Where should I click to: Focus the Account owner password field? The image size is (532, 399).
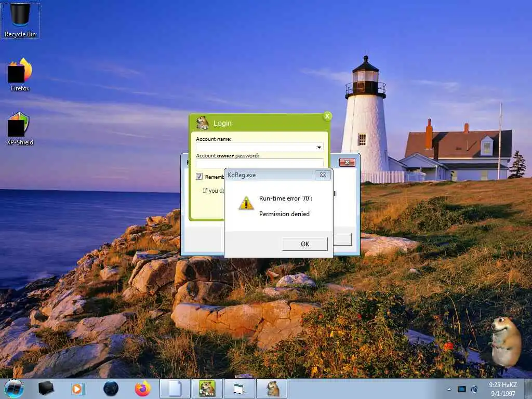coord(260,163)
